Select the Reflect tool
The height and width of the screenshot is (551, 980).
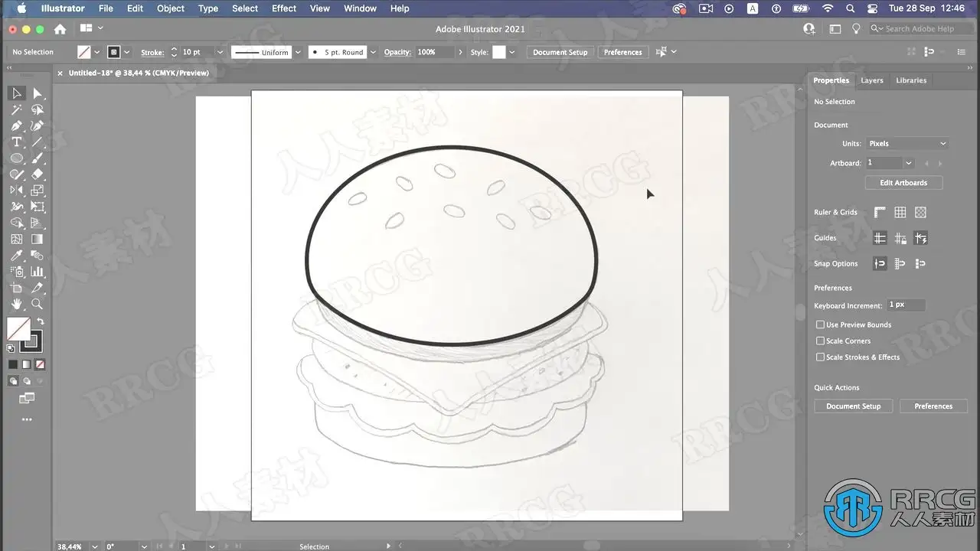(17, 191)
